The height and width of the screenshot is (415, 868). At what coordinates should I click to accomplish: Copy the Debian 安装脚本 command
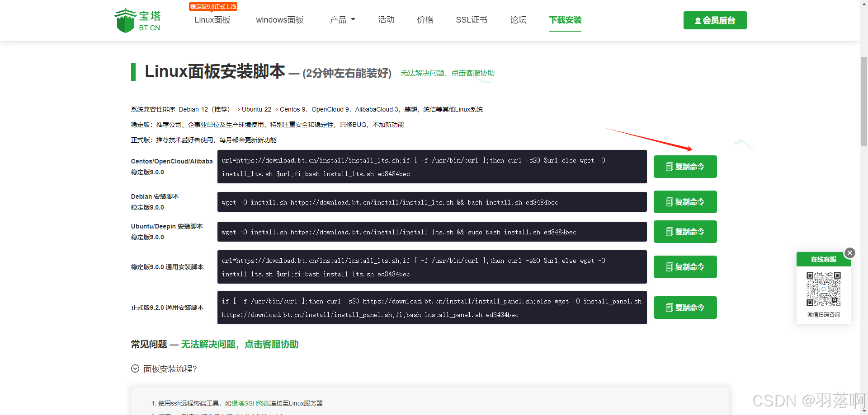[685, 202]
